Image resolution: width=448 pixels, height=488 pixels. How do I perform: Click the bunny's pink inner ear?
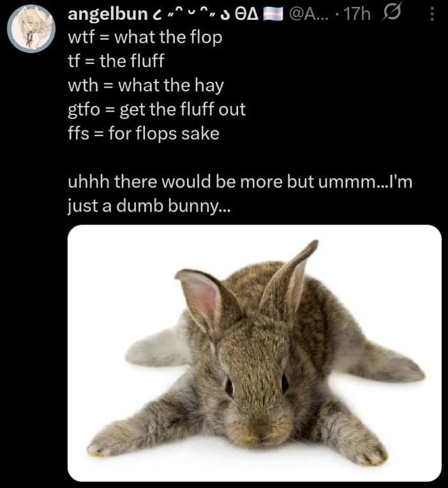pyautogui.click(x=200, y=295)
